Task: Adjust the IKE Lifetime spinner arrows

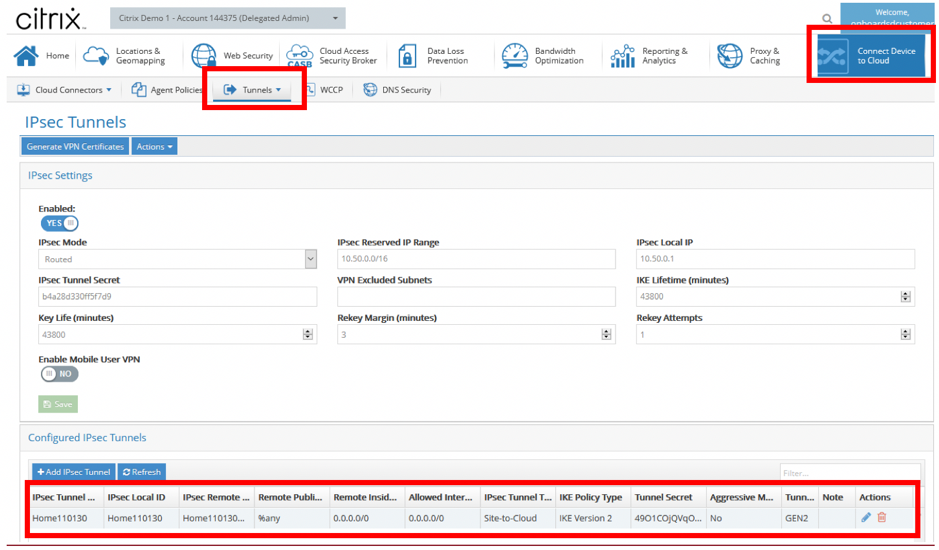Action: [905, 297]
